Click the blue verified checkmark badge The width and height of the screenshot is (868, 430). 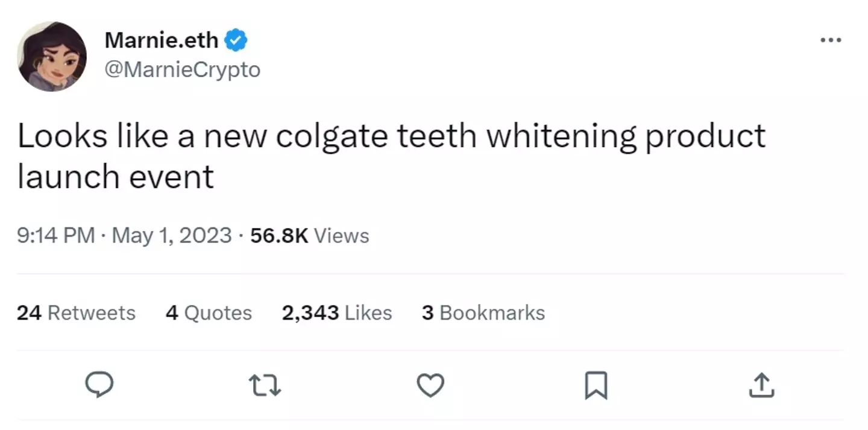point(236,40)
